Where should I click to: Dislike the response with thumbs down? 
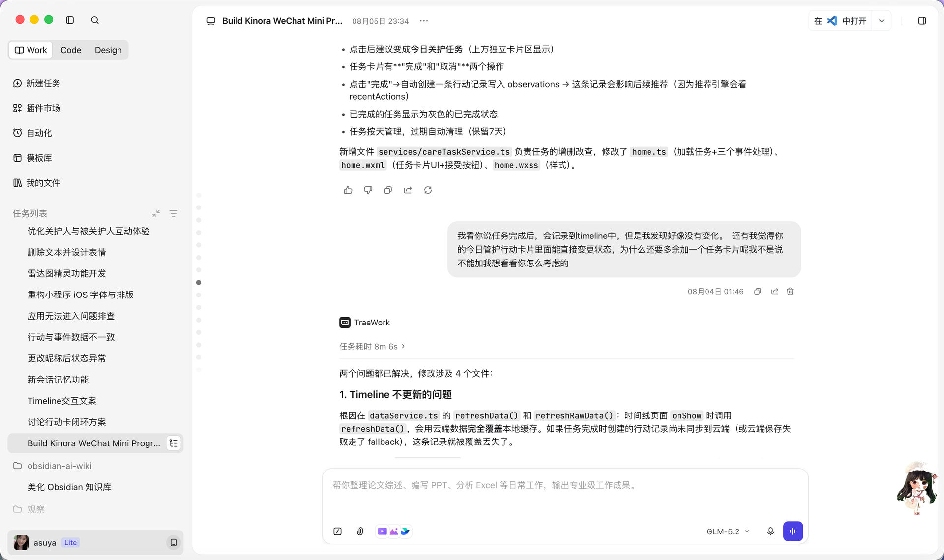(368, 190)
